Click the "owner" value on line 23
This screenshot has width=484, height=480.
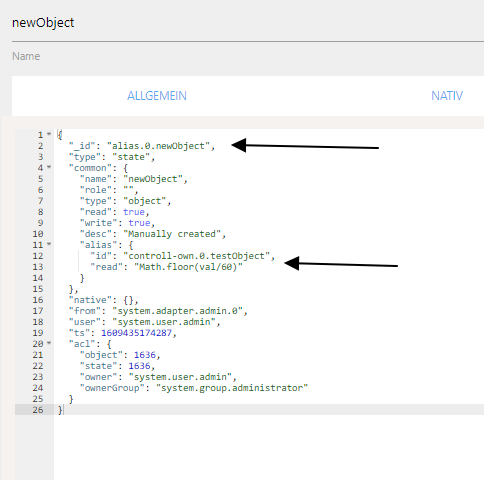180,377
